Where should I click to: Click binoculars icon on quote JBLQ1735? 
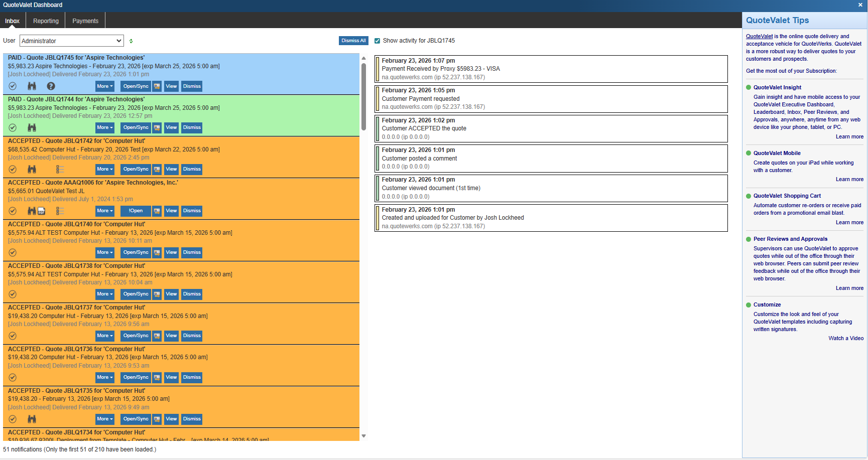32,419
